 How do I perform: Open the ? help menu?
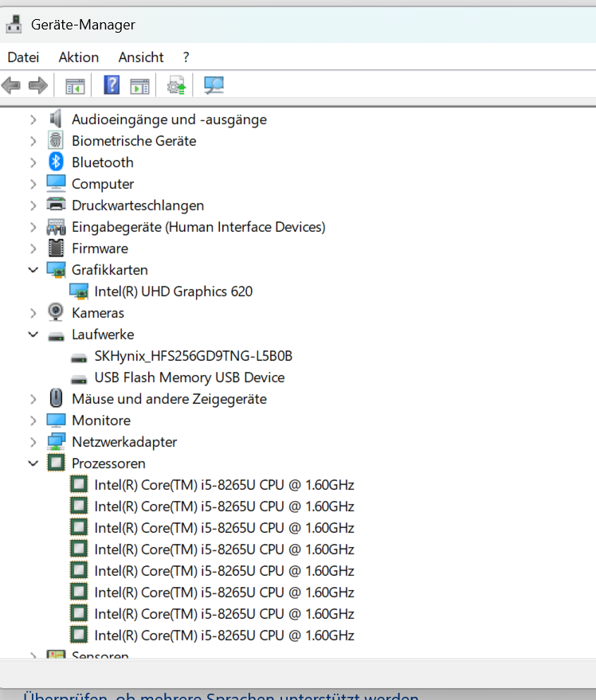(186, 57)
